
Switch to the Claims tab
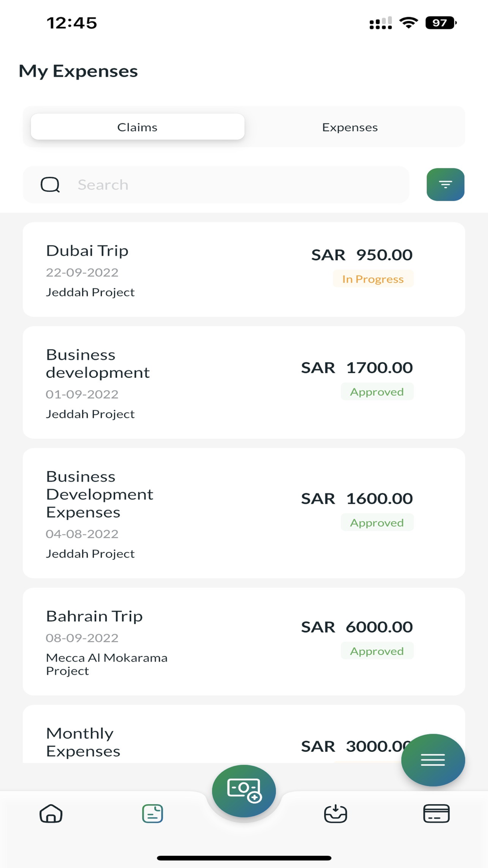coord(137,127)
